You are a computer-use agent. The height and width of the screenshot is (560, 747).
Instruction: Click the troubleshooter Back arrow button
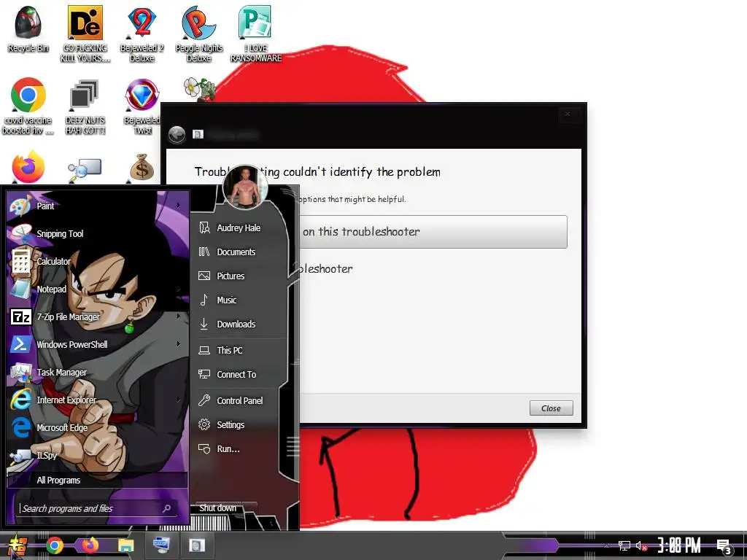click(x=177, y=135)
